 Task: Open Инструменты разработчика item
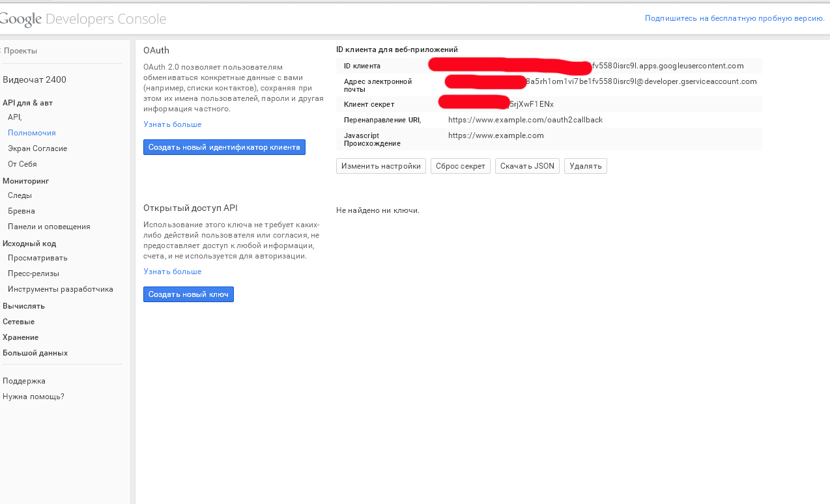coord(61,289)
